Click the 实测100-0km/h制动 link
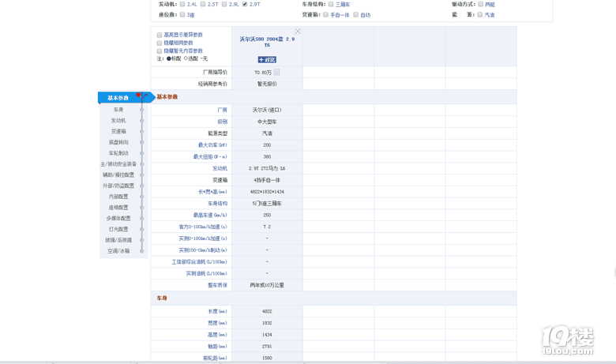Screen dimensions: 616x364 pos(203,250)
